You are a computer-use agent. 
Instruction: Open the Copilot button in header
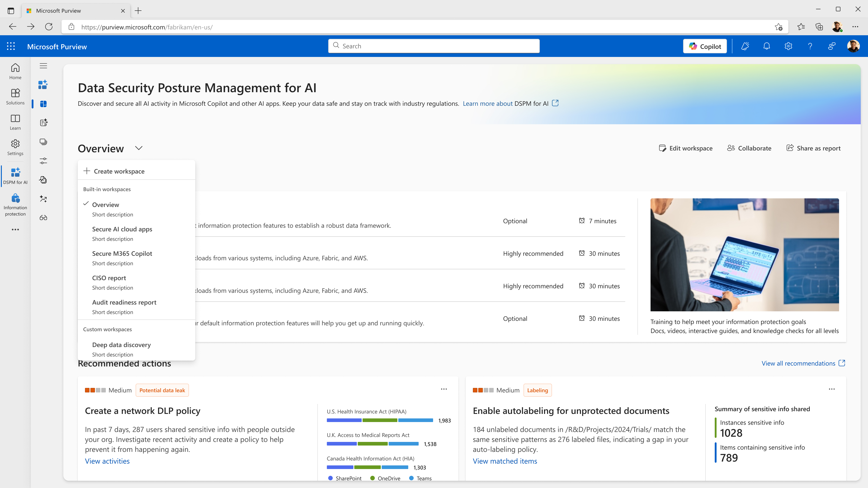pos(705,47)
